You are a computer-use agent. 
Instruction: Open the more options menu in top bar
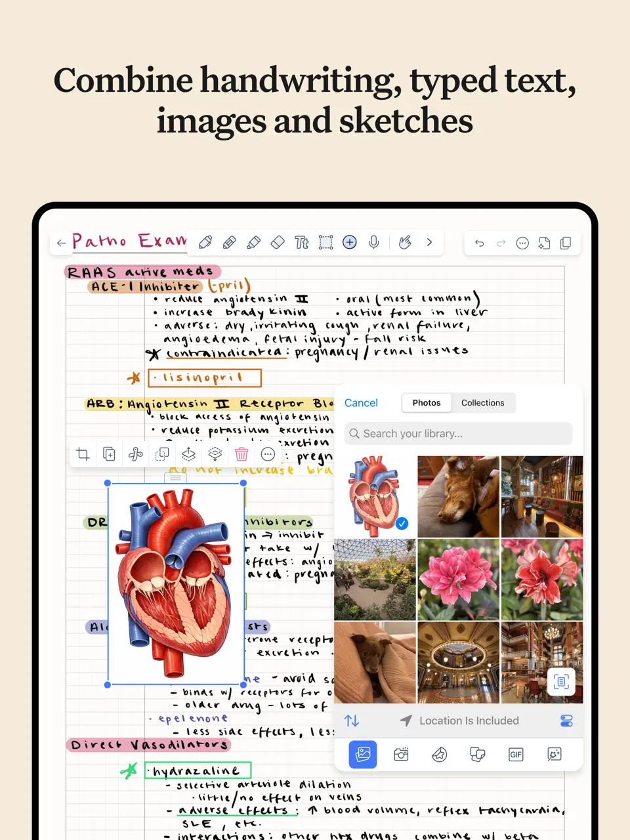click(522, 243)
